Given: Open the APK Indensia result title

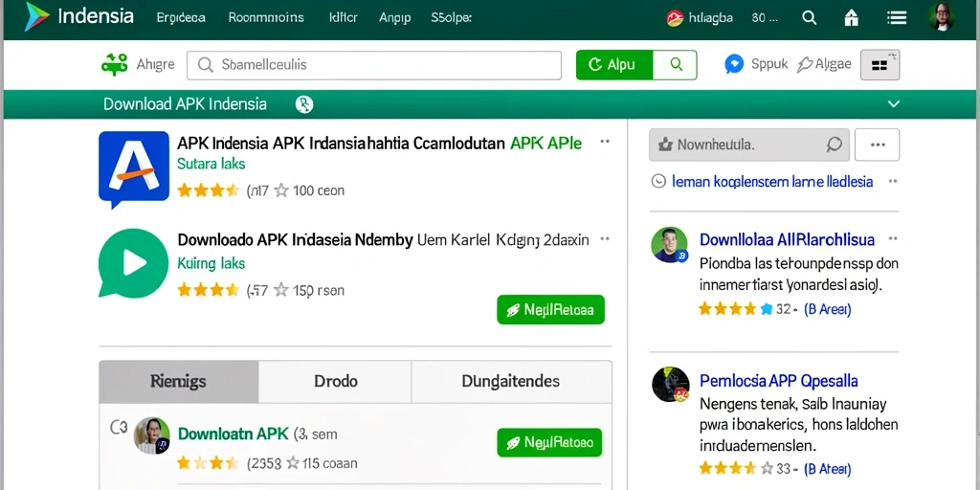Looking at the screenshot, I should pyautogui.click(x=379, y=144).
